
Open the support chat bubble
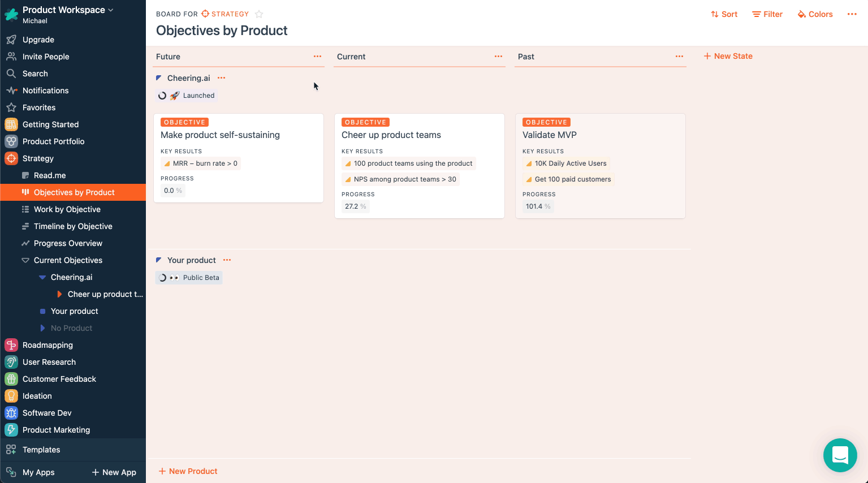[840, 455]
